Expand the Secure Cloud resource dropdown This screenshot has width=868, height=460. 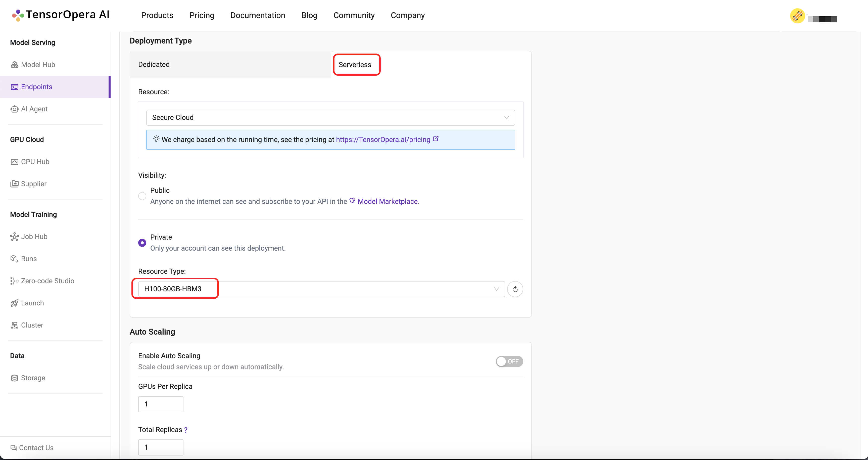click(x=331, y=117)
